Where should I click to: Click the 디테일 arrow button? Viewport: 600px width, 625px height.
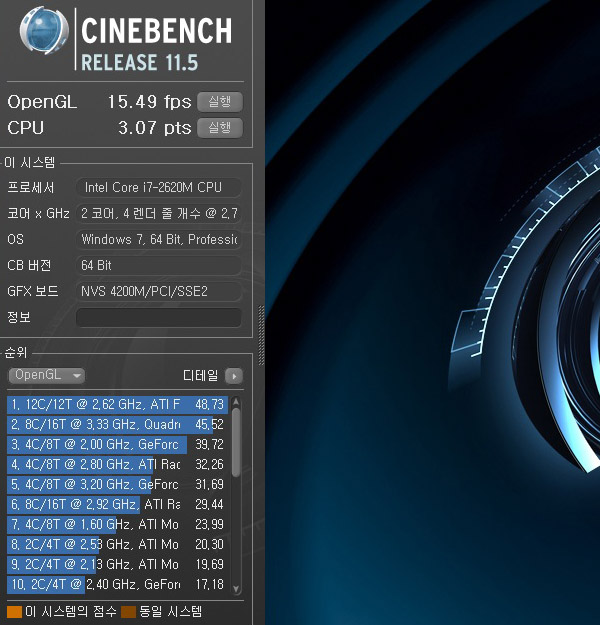pos(234,376)
